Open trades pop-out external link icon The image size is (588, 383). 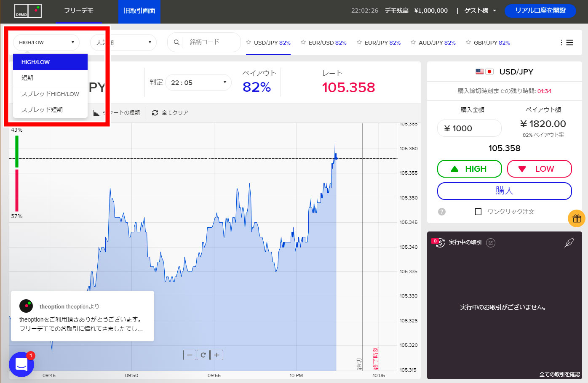pos(491,242)
